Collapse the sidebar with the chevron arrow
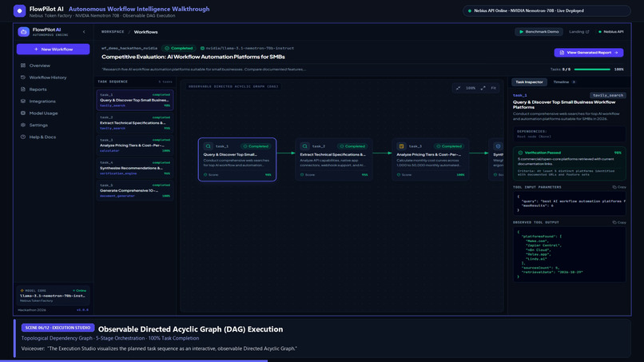The image size is (644, 362). pyautogui.click(x=84, y=32)
